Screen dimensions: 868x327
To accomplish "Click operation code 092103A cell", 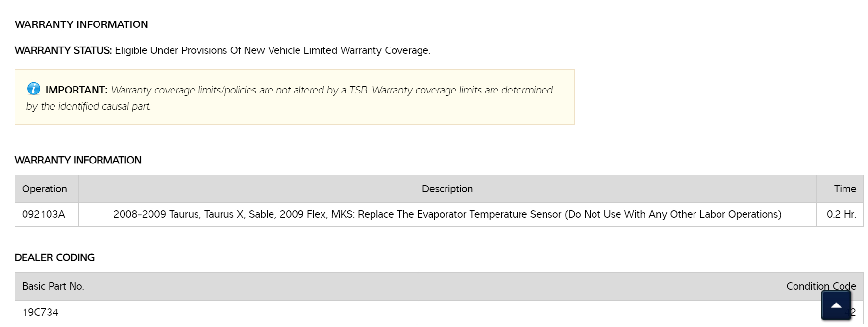I will pyautogui.click(x=44, y=214).
